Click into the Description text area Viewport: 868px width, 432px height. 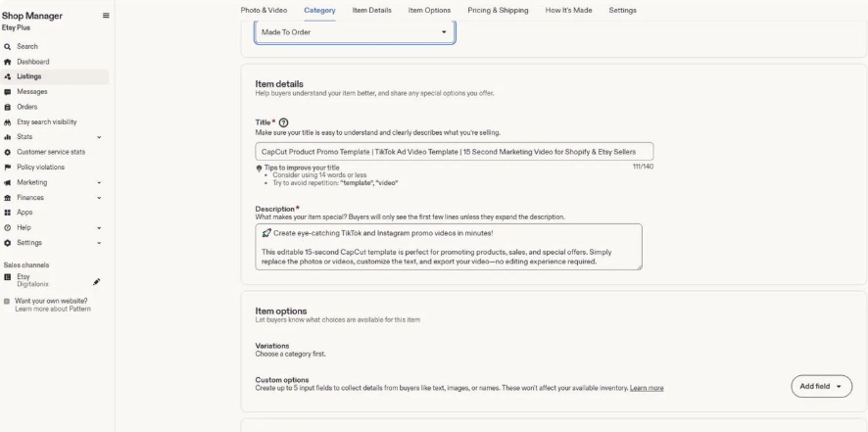(449, 247)
